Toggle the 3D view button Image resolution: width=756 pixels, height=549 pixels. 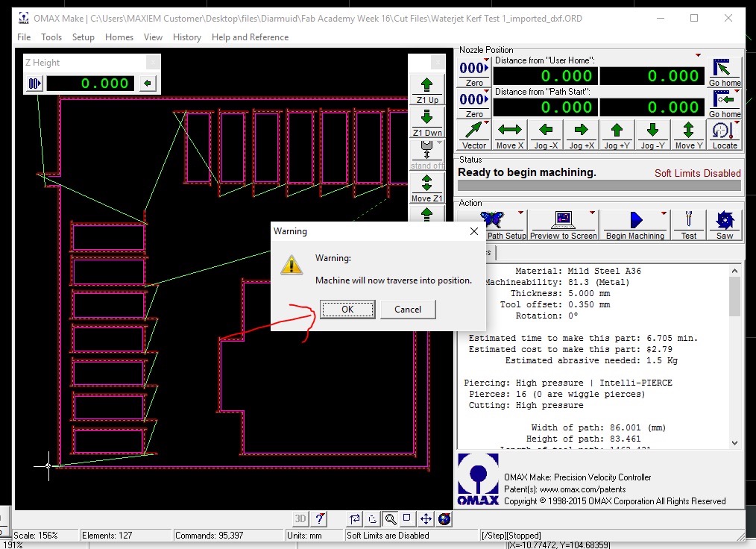[300, 518]
